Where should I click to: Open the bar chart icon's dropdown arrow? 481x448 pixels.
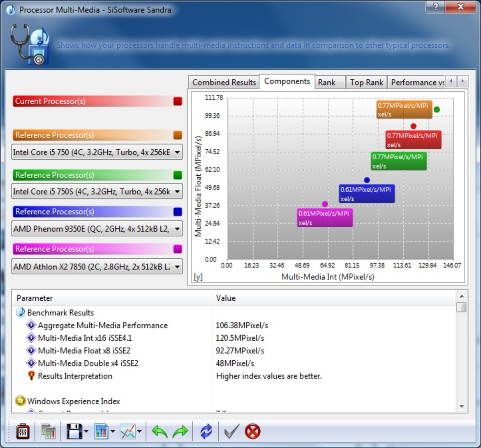113,432
